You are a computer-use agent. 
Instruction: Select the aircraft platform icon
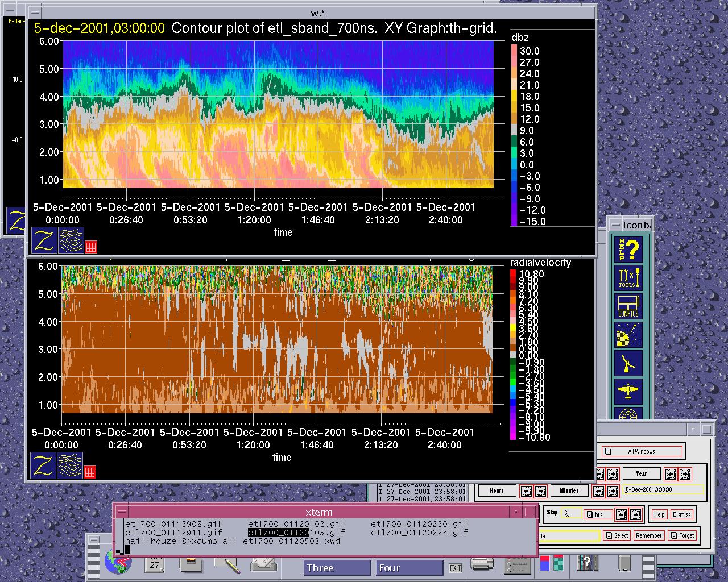click(x=628, y=392)
